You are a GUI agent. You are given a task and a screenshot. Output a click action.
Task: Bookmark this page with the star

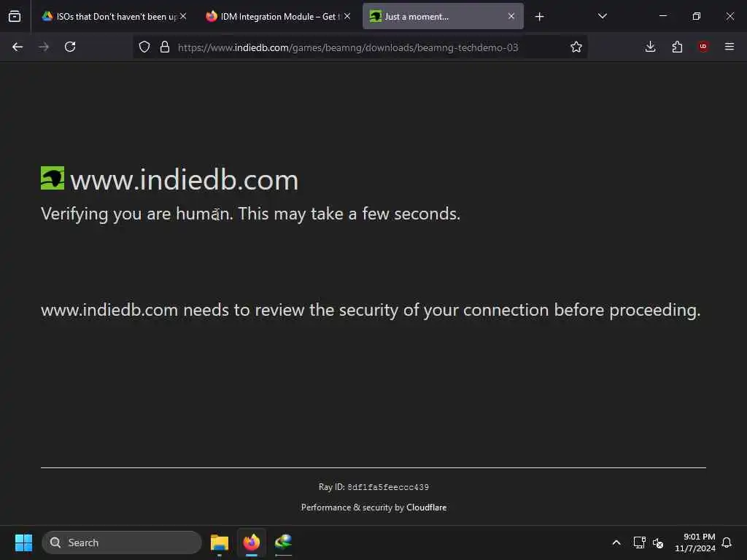coord(576,47)
